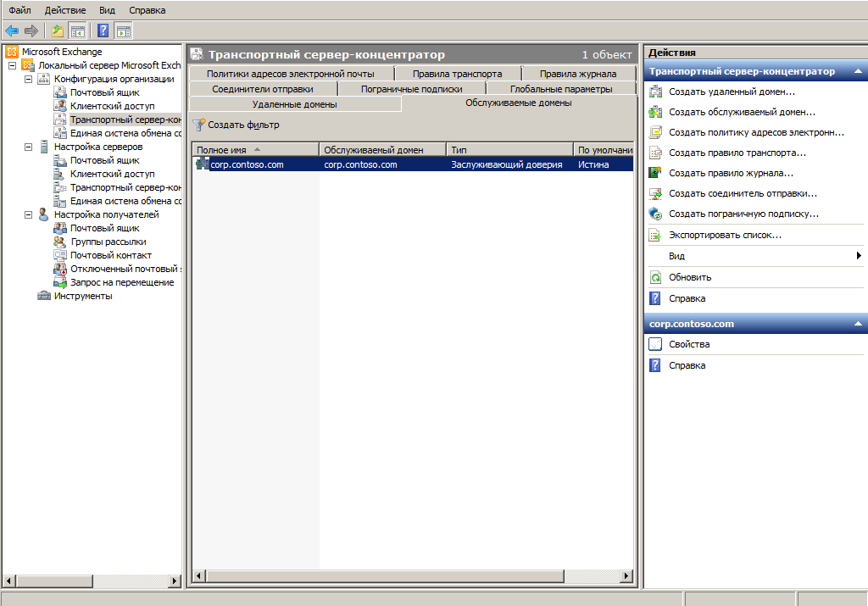This screenshot has height=606, width=868.
Task: Click Обновить action text
Action: coord(690,277)
